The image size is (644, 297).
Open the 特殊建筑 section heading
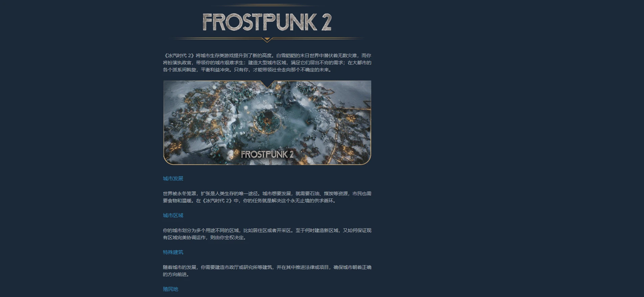pyautogui.click(x=173, y=252)
